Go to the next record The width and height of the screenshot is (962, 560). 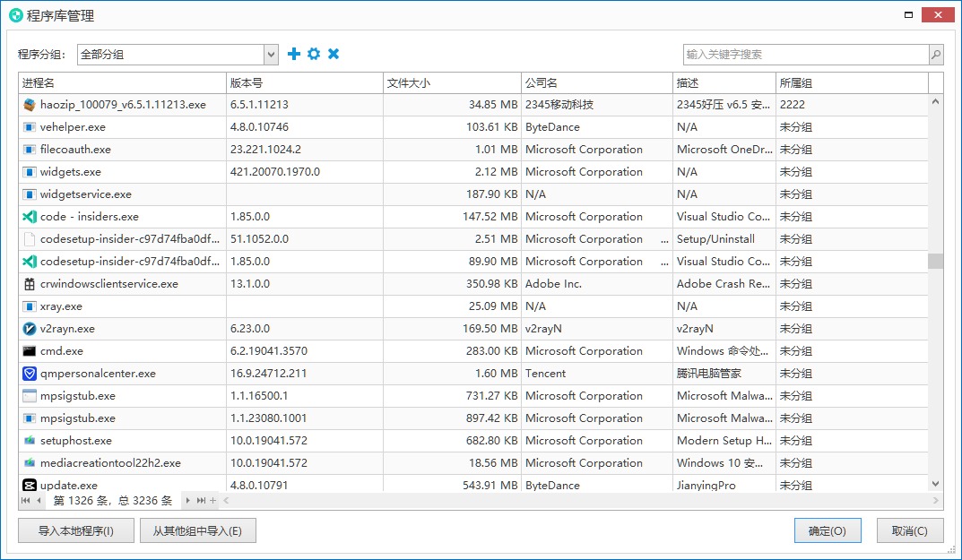[187, 501]
